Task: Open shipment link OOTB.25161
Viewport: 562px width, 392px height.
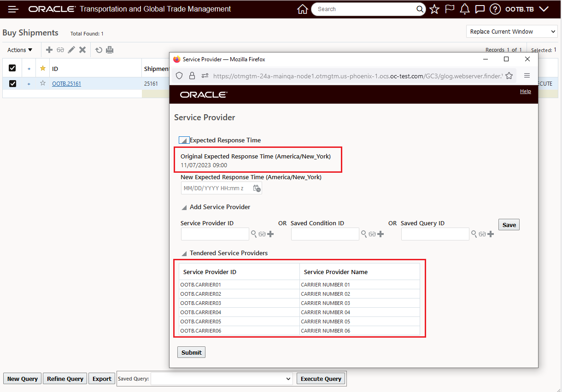Action: 66,84
